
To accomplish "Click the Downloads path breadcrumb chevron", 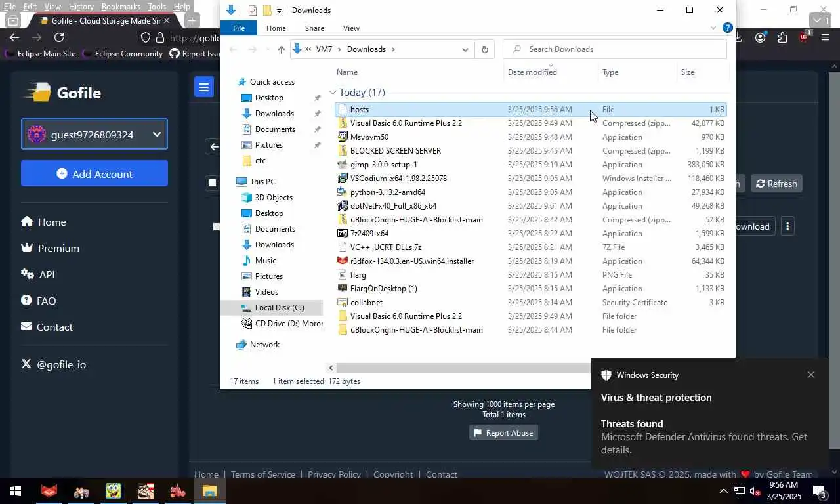I will (393, 49).
